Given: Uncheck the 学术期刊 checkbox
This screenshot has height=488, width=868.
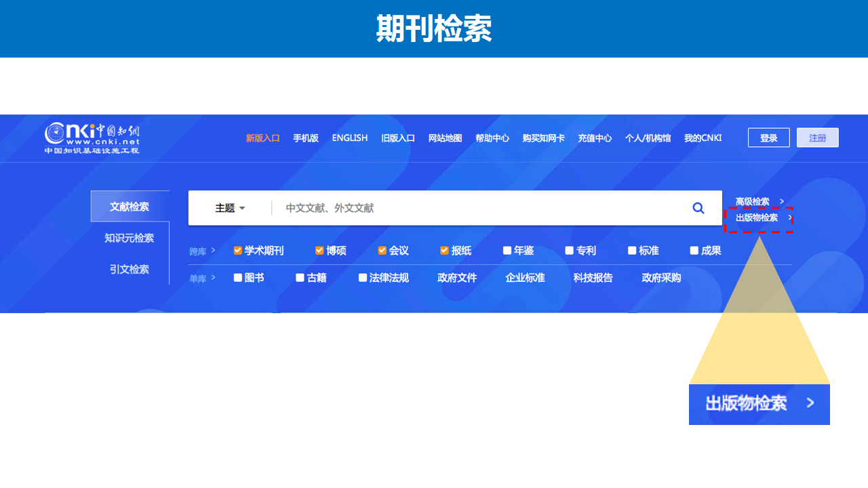Looking at the screenshot, I should (x=238, y=251).
